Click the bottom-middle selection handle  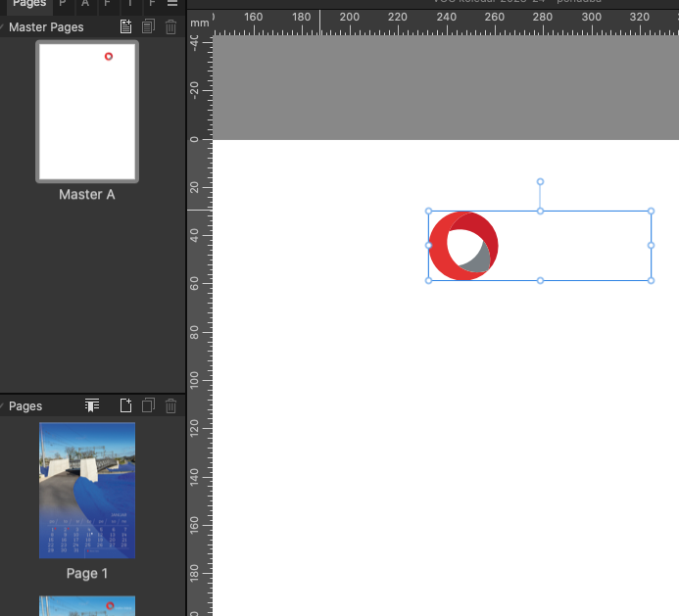pos(540,280)
